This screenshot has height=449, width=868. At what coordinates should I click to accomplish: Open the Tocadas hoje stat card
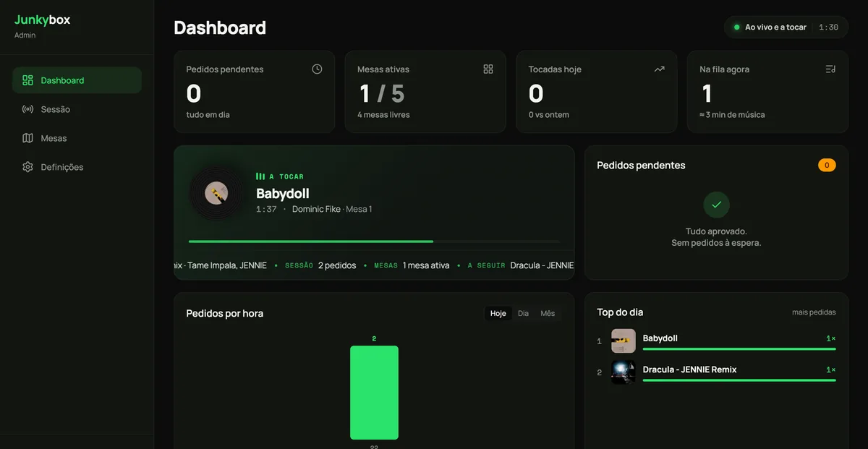597,92
